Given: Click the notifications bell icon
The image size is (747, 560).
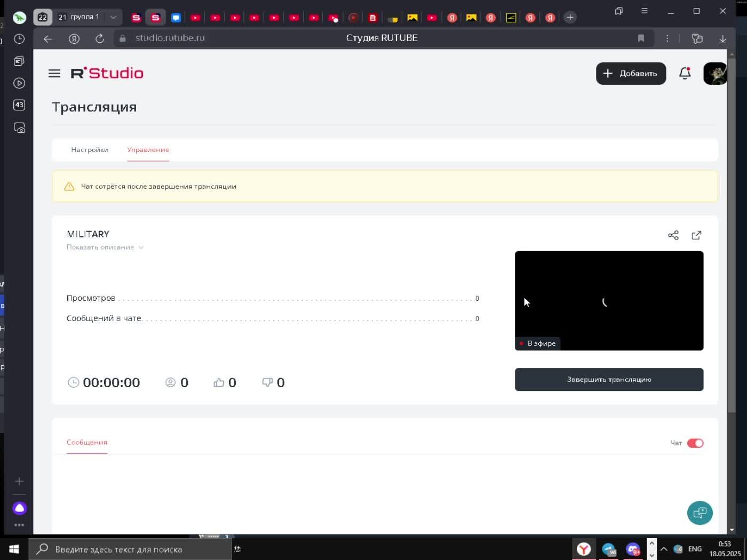Looking at the screenshot, I should click(685, 74).
